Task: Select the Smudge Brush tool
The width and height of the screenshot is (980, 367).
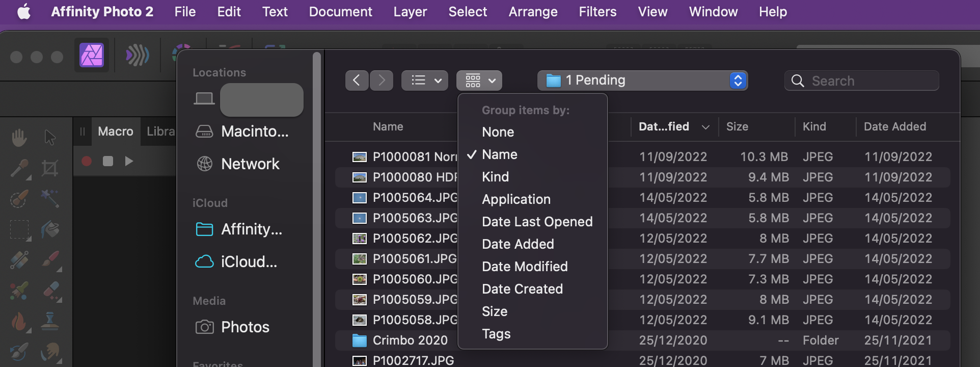Action: [50, 352]
